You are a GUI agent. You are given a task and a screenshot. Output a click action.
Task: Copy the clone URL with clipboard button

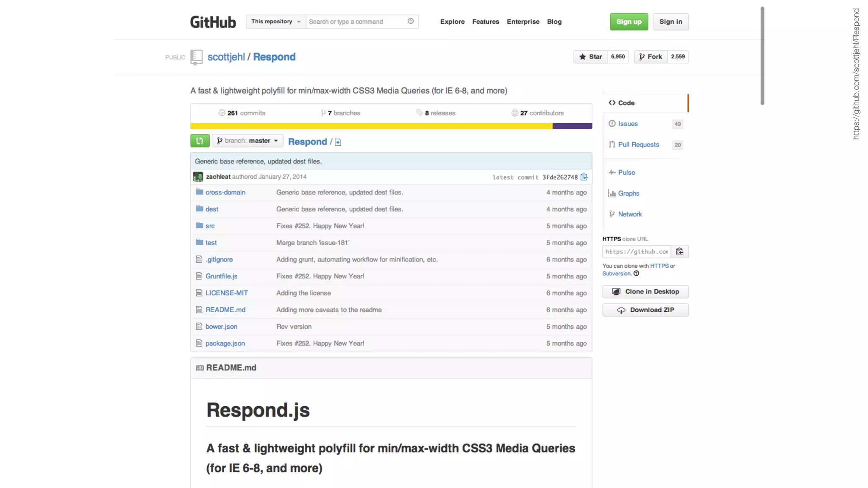click(680, 252)
